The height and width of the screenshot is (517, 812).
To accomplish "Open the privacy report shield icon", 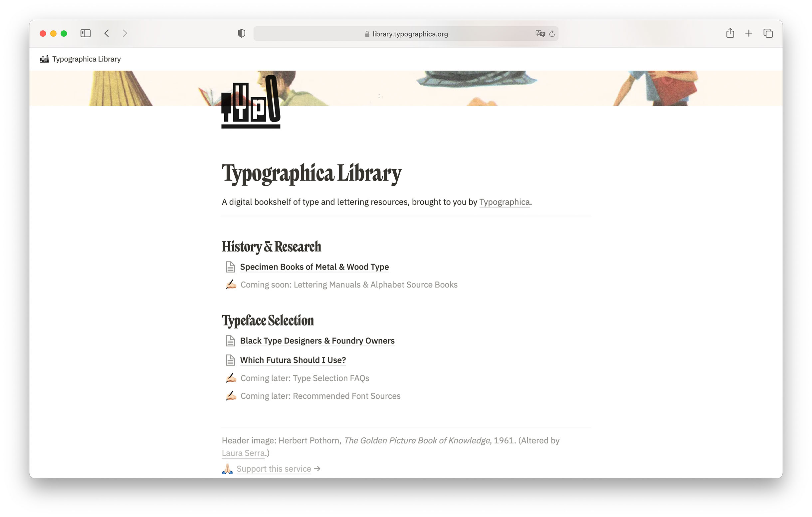I will point(242,33).
